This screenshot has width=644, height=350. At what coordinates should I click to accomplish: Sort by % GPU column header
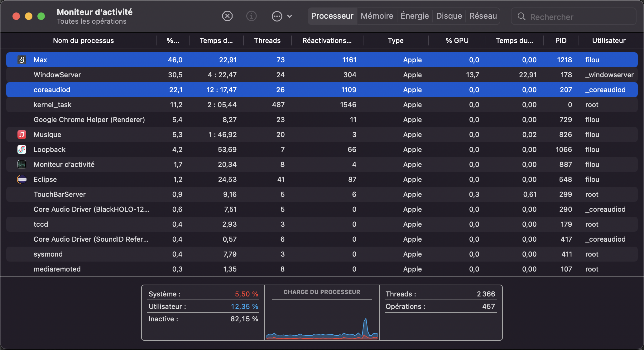[457, 40]
